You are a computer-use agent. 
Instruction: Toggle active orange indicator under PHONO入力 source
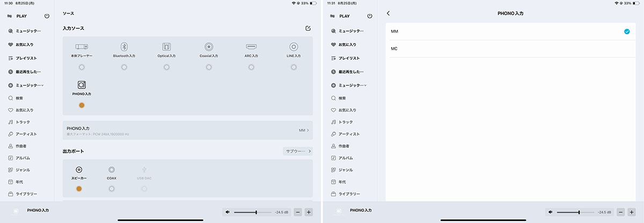coord(82,105)
